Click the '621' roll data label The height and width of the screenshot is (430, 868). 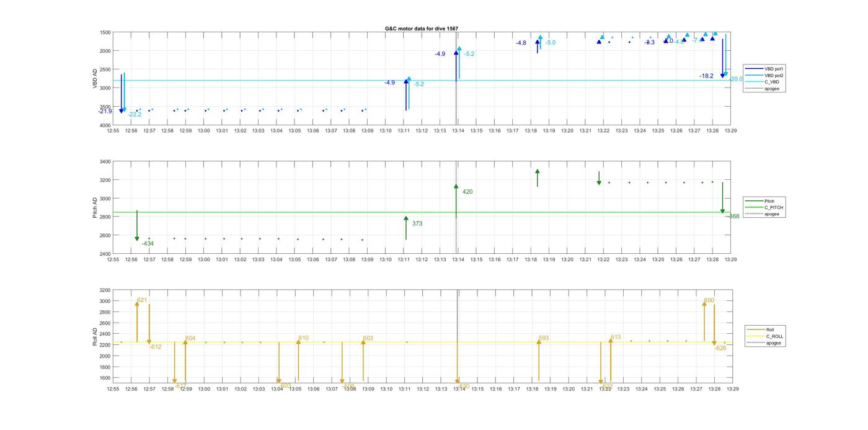(142, 300)
